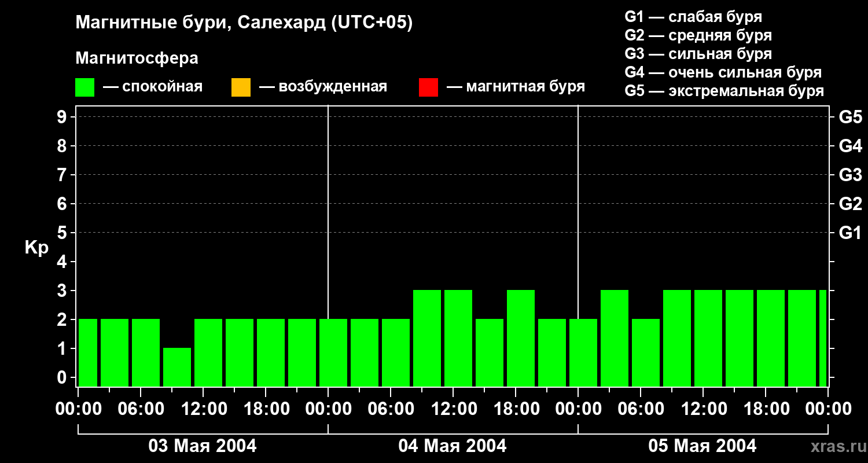Click the midnight bar starting 03 May
Viewport: 868px width, 463px height.
pos(88,352)
